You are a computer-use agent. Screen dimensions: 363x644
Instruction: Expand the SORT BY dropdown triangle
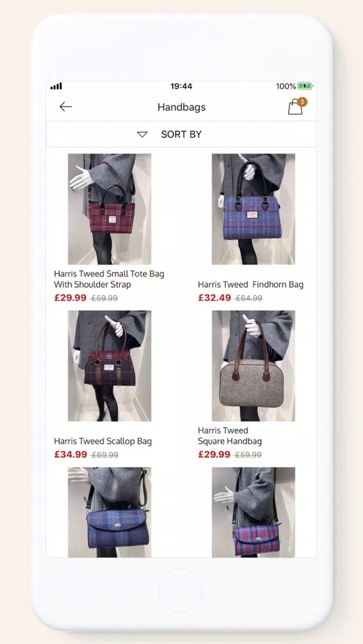coord(142,135)
